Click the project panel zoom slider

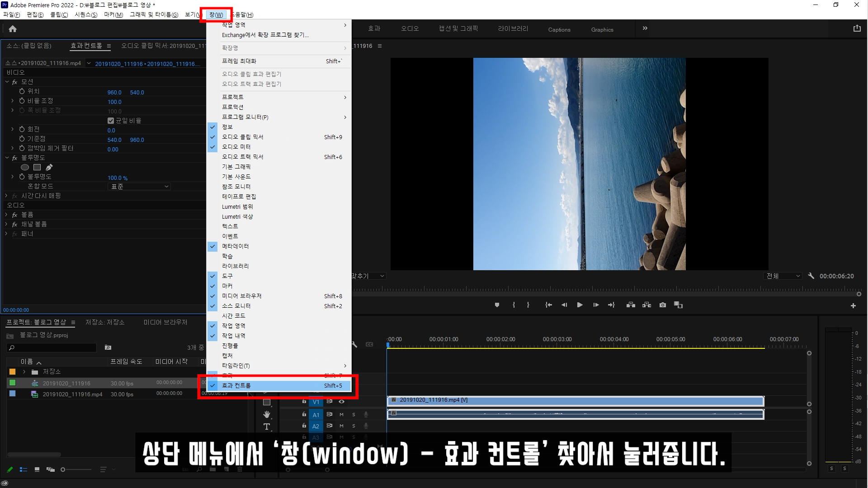click(x=63, y=470)
